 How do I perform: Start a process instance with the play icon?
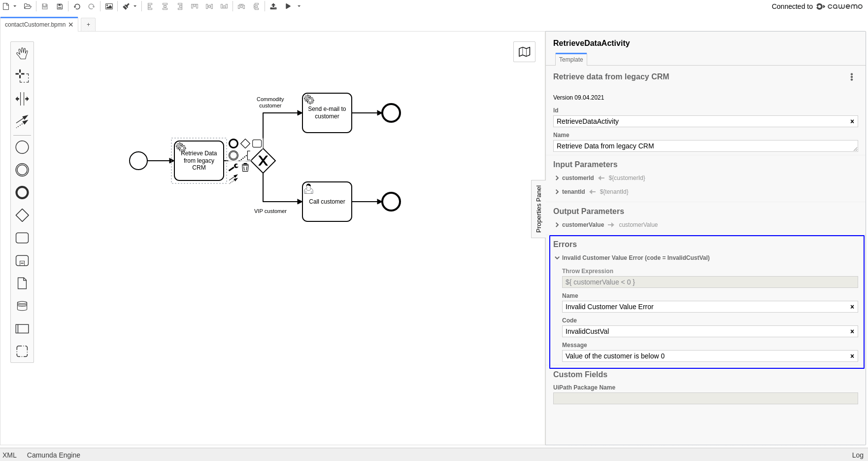(x=288, y=6)
